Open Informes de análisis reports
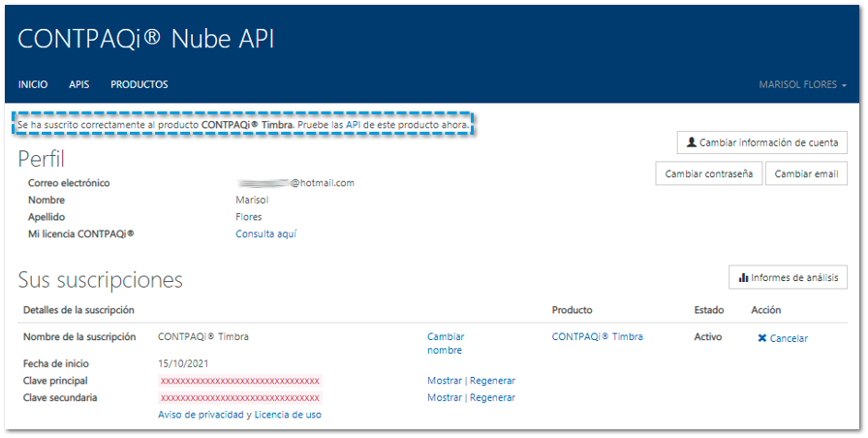 point(788,277)
